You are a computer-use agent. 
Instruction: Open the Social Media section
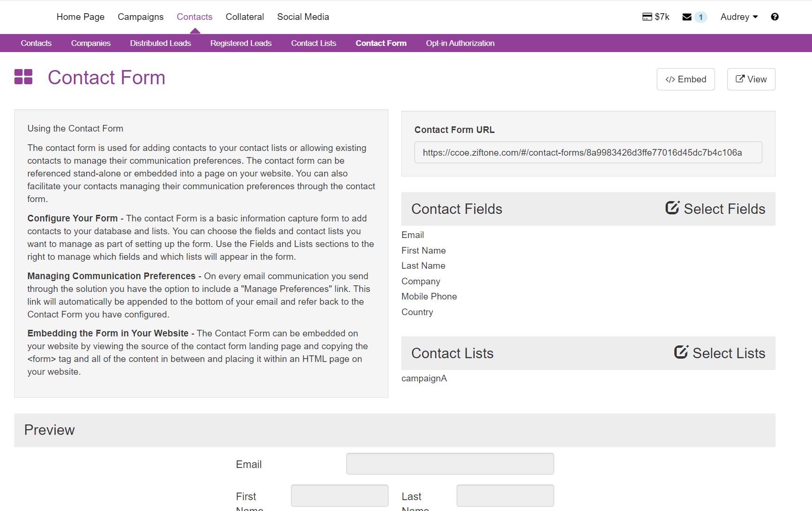pyautogui.click(x=303, y=17)
